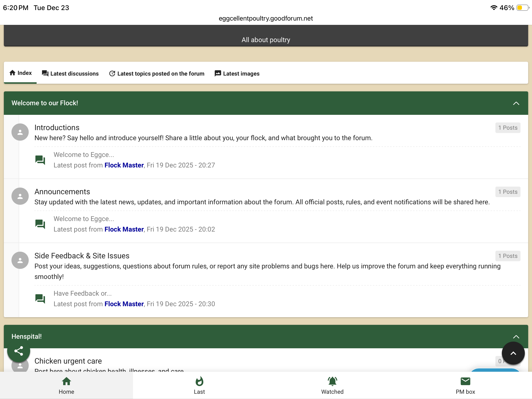
Task: Switch to Latest discussions tab
Action: click(70, 74)
